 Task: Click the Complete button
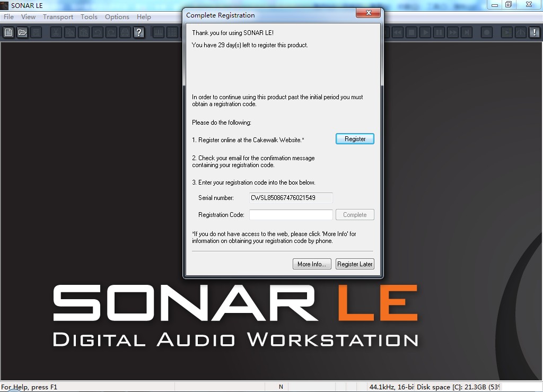coord(355,215)
